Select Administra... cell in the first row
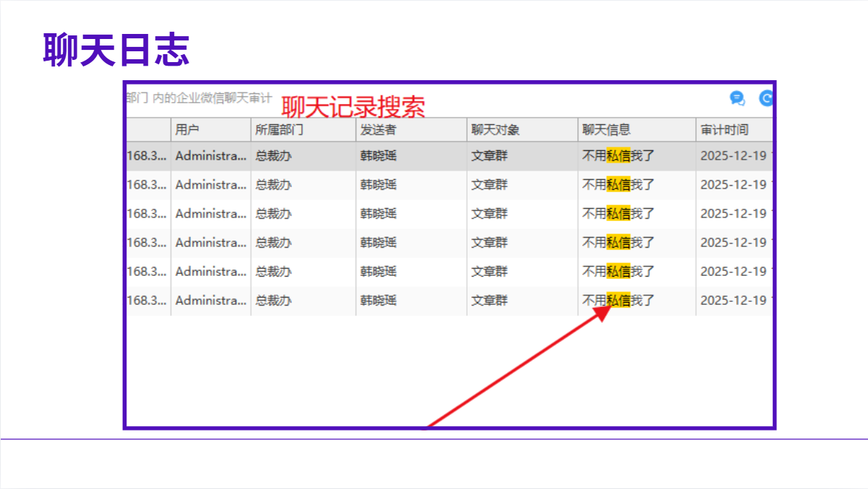The width and height of the screenshot is (868, 489). [x=210, y=156]
